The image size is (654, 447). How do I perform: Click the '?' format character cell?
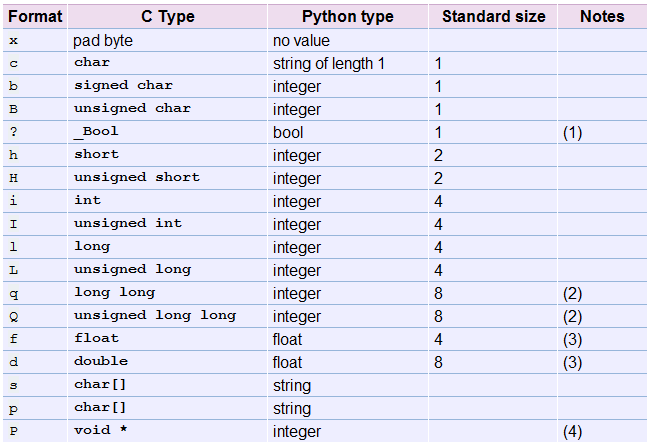click(13, 132)
